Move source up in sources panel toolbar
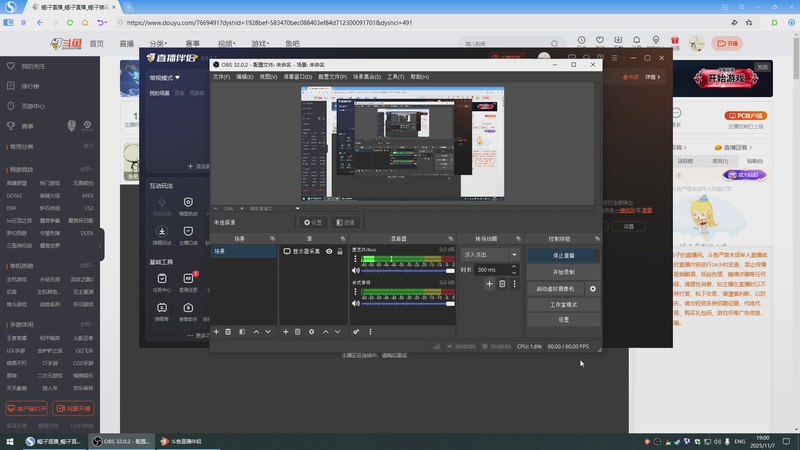The width and height of the screenshot is (800, 450). click(326, 332)
